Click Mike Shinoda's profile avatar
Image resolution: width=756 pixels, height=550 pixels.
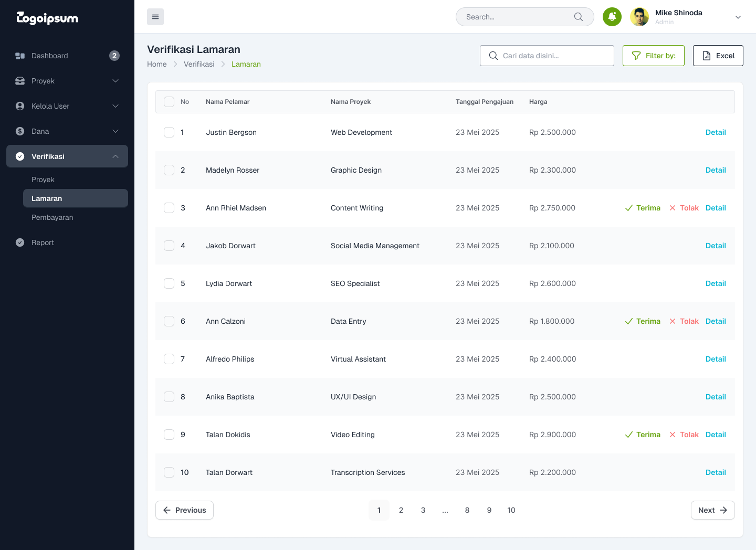tap(639, 17)
